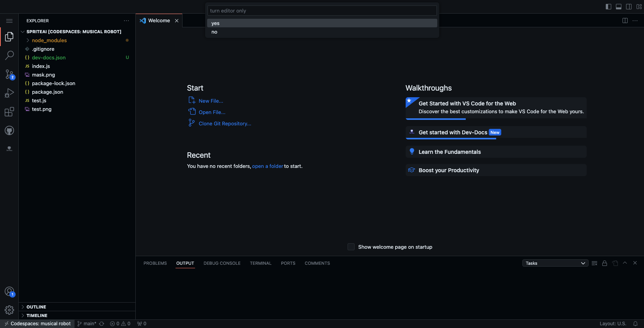644x328 pixels.
Task: Select 'no' in the quick pick list
Action: coord(215,32)
